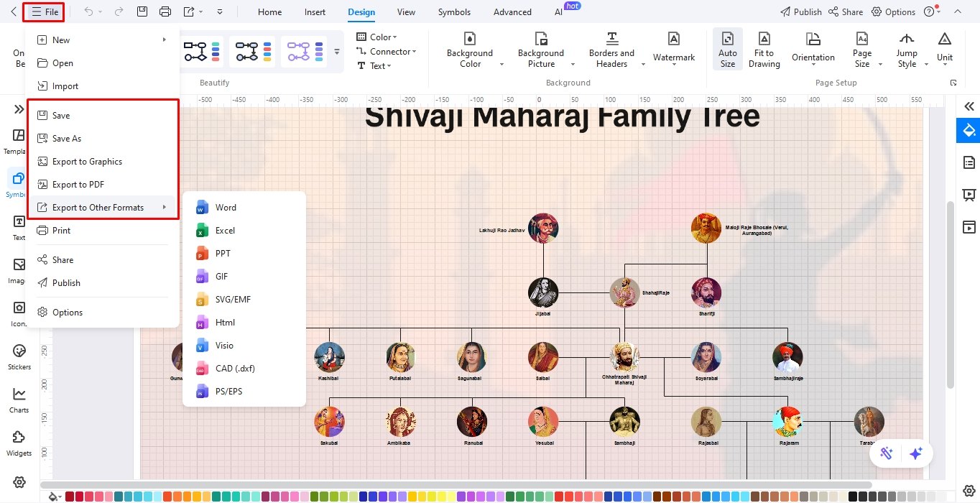Open the Background Color tool
Image resolution: width=980 pixels, height=503 pixels.
(x=470, y=50)
